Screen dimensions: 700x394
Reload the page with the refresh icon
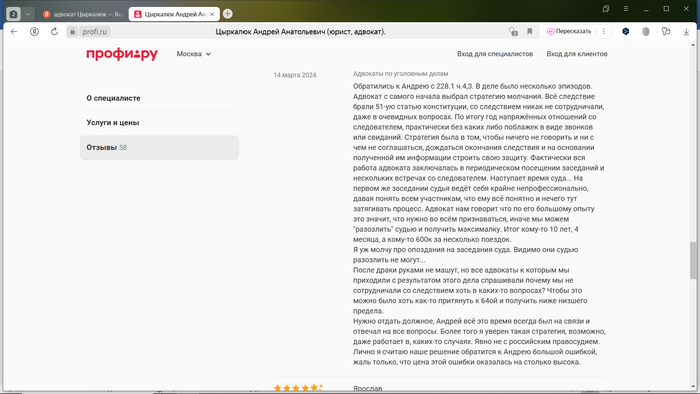pos(54,32)
